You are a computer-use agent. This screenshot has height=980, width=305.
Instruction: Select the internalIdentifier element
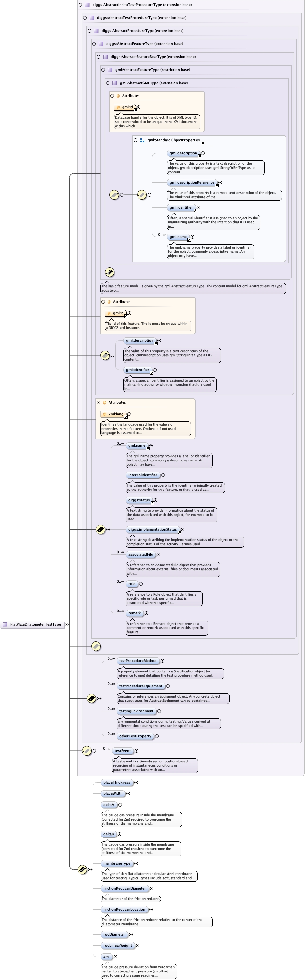(x=143, y=475)
